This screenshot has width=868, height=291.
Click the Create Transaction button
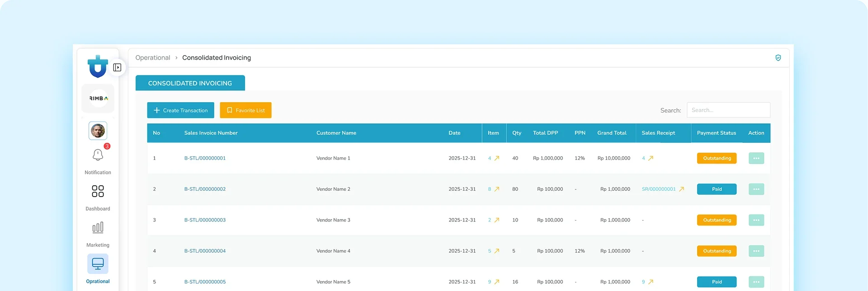(x=181, y=110)
